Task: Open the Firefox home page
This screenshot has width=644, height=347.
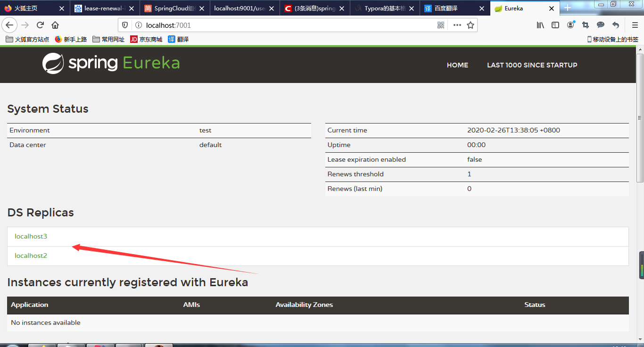Action: [x=55, y=25]
